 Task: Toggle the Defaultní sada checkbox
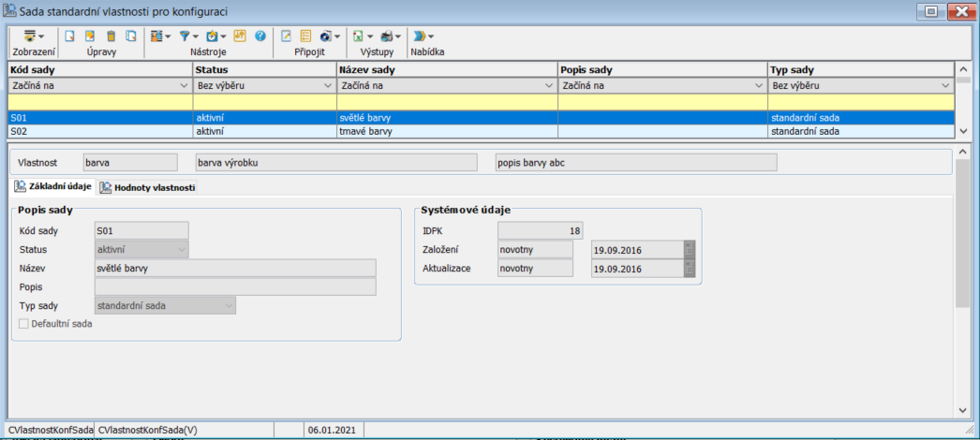24,324
